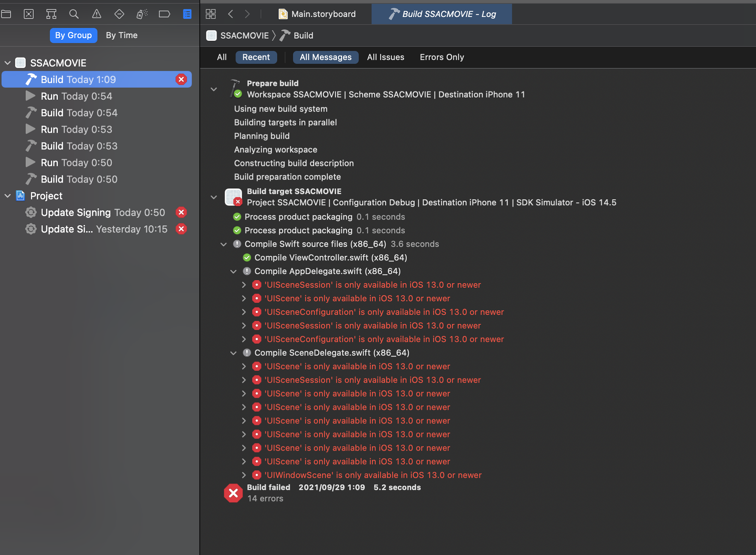756x555 pixels.
Task: Filter by All Issues
Action: [x=386, y=57]
